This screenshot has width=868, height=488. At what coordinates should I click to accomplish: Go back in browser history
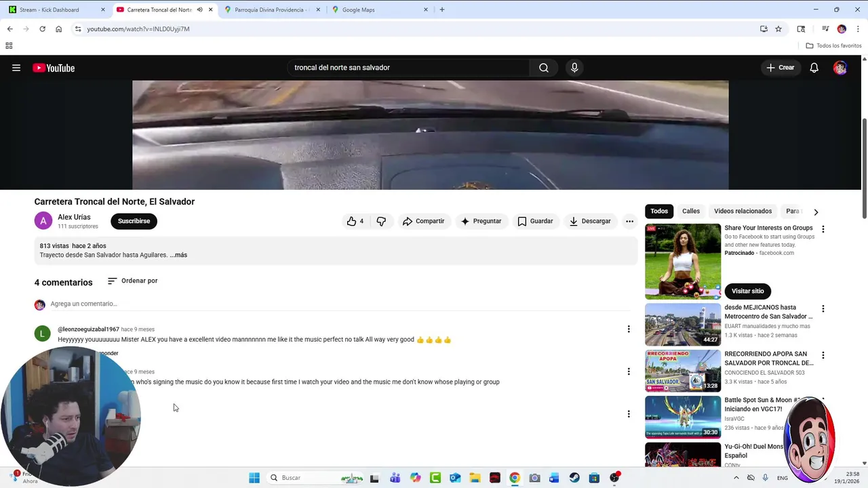point(9,29)
